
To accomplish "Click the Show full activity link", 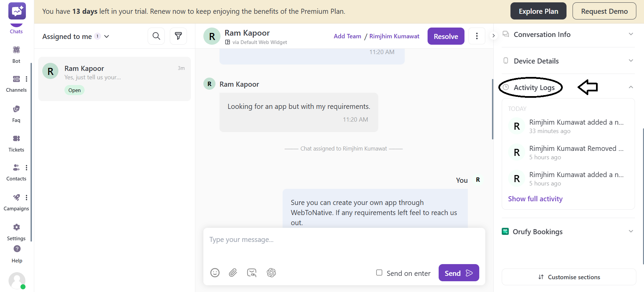I will coord(535,199).
